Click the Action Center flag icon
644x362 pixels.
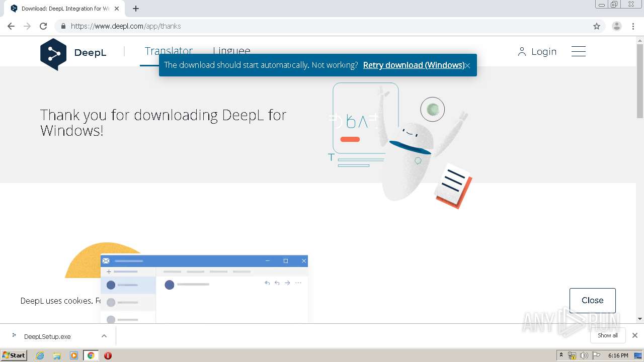tap(596, 355)
